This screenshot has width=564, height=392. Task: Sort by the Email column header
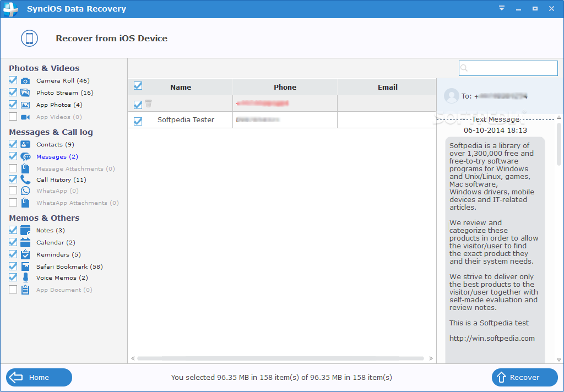click(387, 87)
